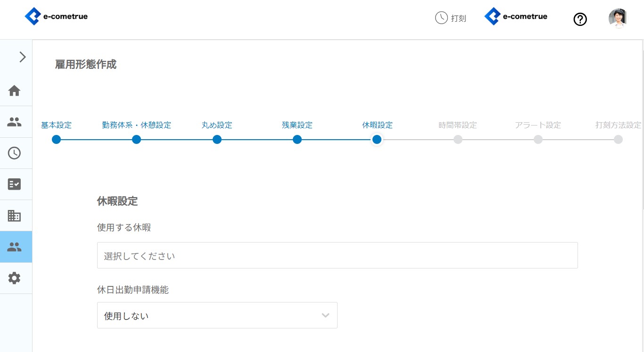Open the settings gear in sidebar
The height and width of the screenshot is (352, 644).
(15, 278)
